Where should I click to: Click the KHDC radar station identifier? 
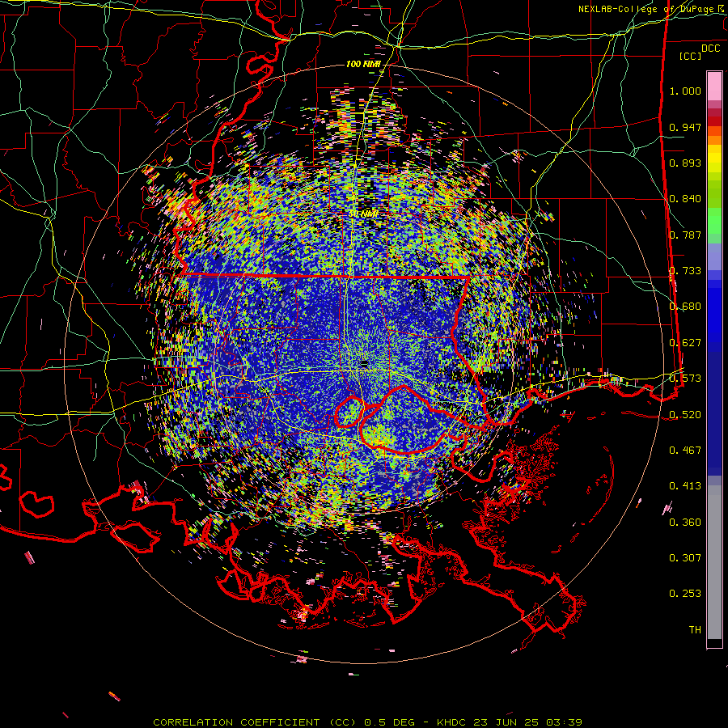click(453, 722)
